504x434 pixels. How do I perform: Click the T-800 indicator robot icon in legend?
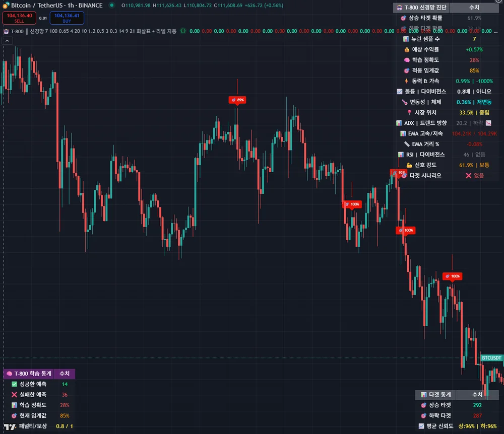(x=6, y=31)
